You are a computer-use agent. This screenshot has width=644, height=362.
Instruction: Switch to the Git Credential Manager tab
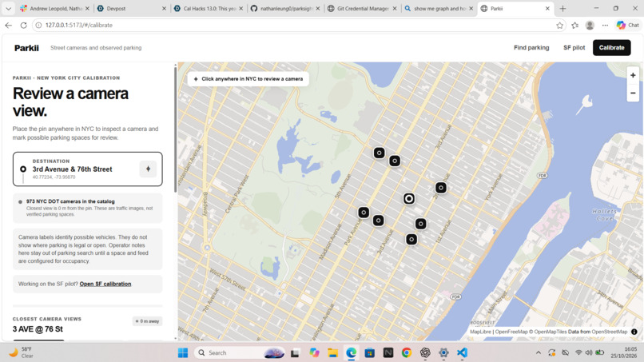[362, 8]
